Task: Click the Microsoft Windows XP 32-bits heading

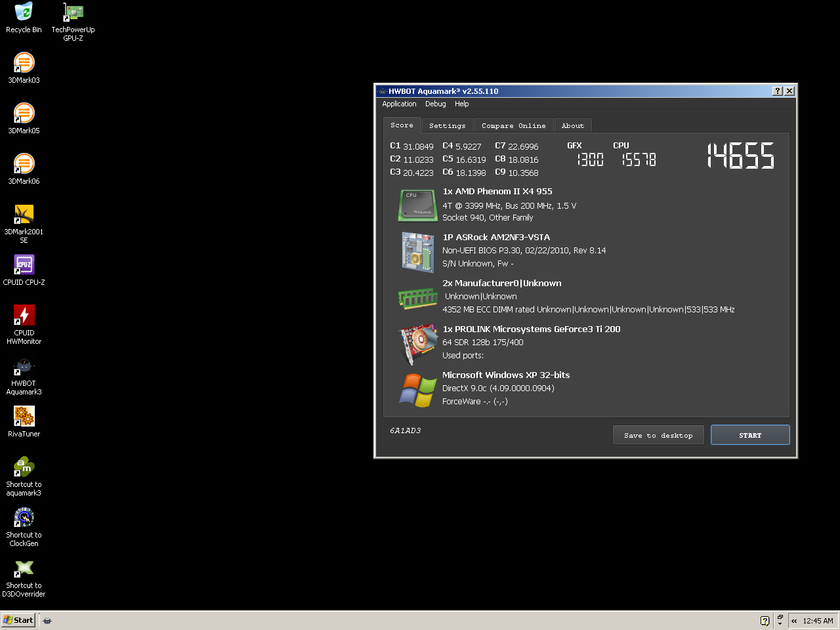Action: point(506,375)
